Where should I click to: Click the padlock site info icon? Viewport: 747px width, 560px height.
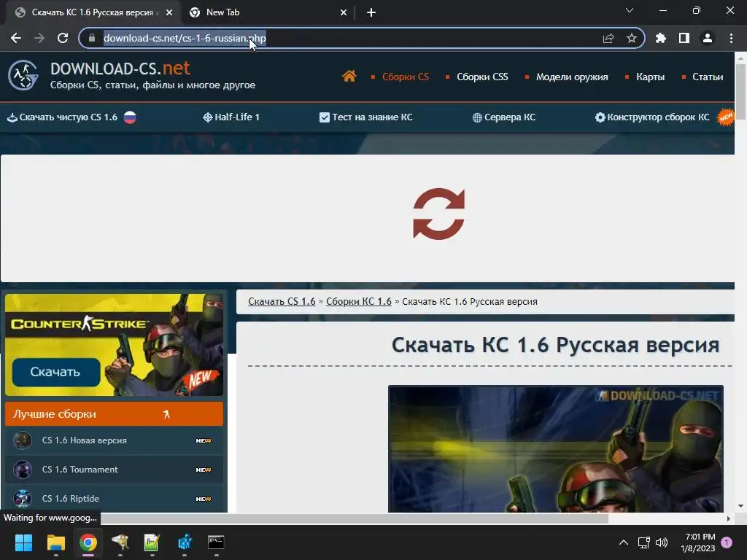(92, 38)
